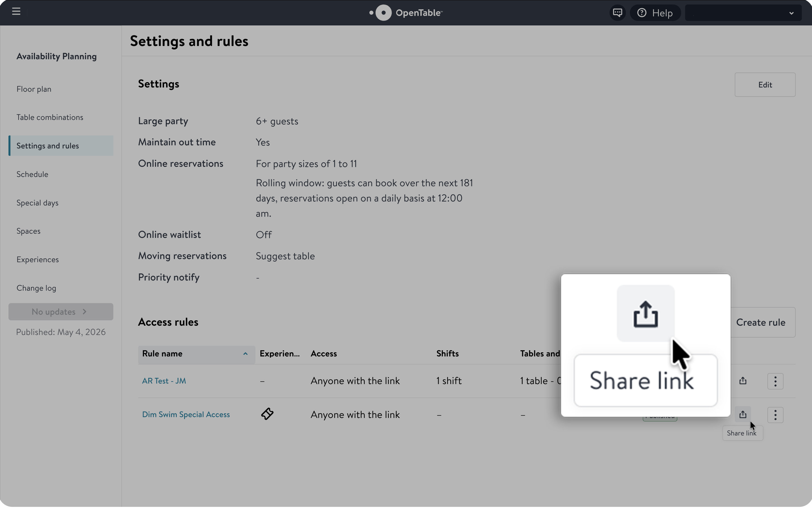812x508 pixels.
Task: Click the Shifts column header
Action: click(447, 353)
